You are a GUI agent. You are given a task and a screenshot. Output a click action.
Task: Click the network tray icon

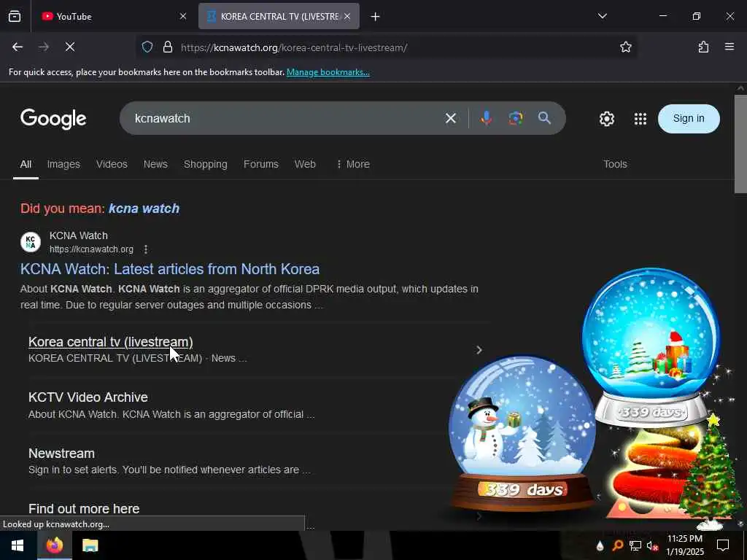pos(635,545)
